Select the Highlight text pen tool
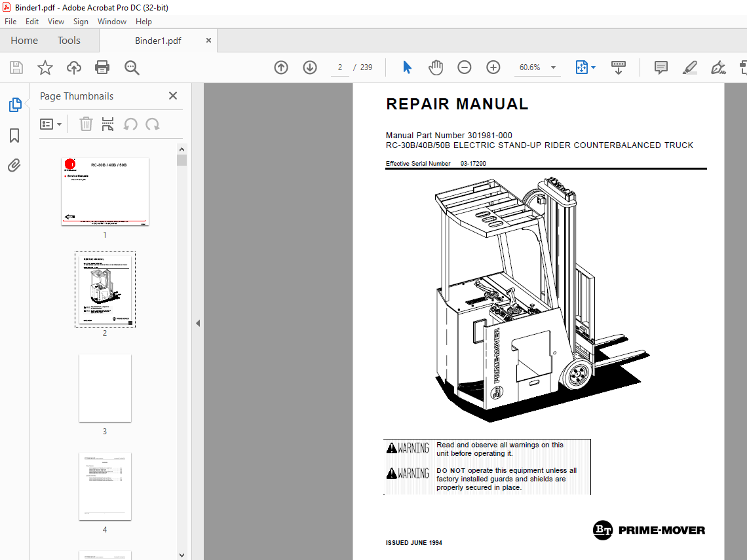Image resolution: width=747 pixels, height=560 pixels. pos(690,67)
